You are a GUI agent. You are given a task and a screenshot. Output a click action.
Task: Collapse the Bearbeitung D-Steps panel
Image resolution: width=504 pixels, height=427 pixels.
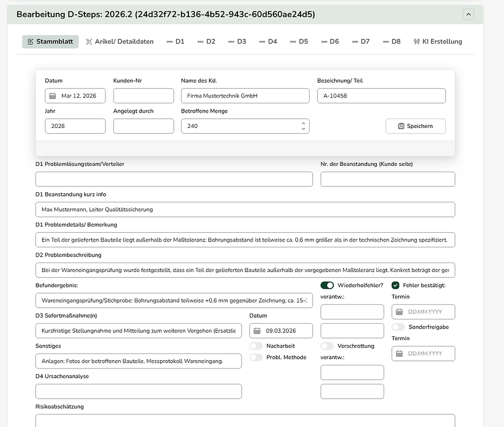469,14
